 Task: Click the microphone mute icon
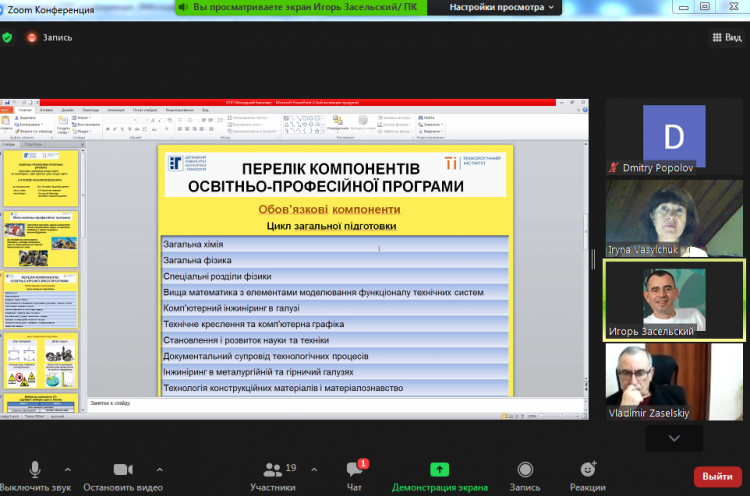(35, 469)
